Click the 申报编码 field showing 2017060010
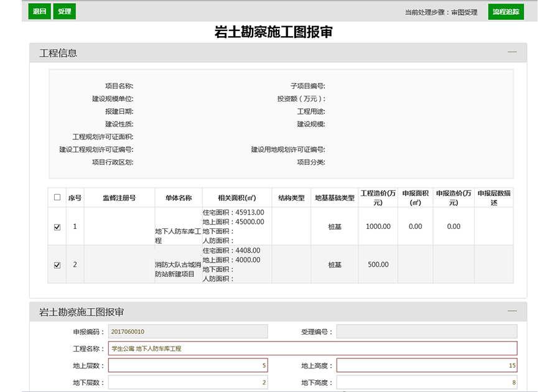560x392 pixels. coord(188,332)
